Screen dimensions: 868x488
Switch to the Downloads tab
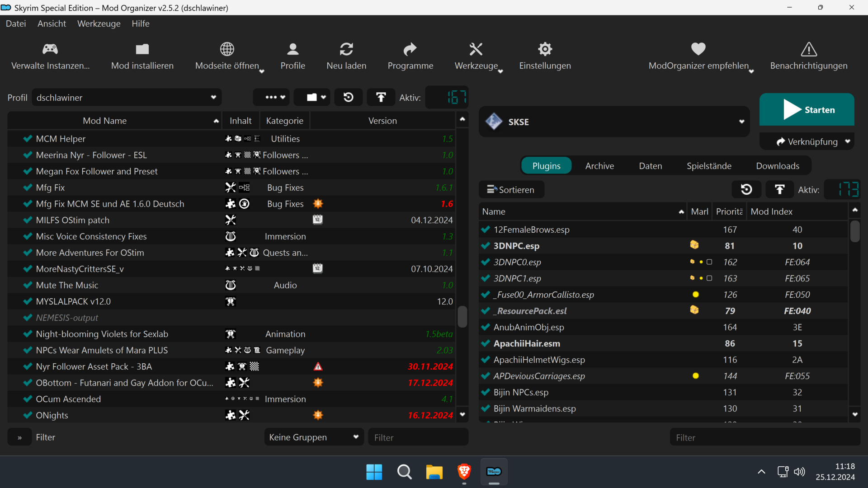778,166
